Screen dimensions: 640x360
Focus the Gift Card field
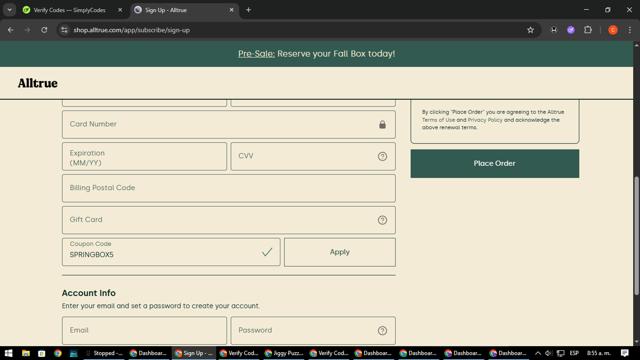pyautogui.click(x=229, y=220)
